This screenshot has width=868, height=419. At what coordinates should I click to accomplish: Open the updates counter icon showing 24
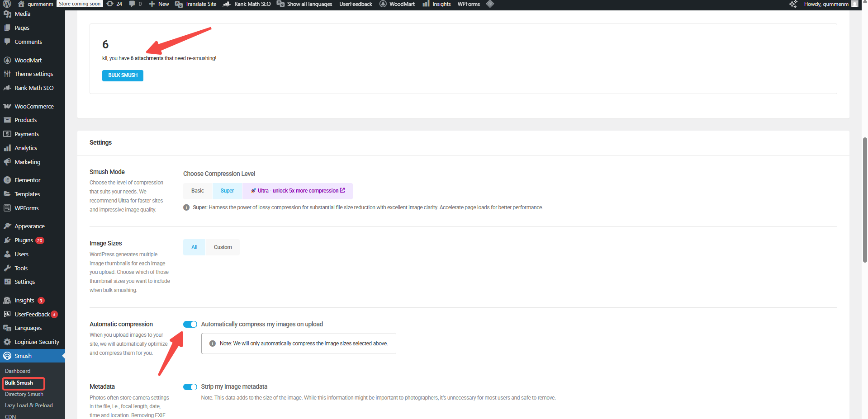112,4
